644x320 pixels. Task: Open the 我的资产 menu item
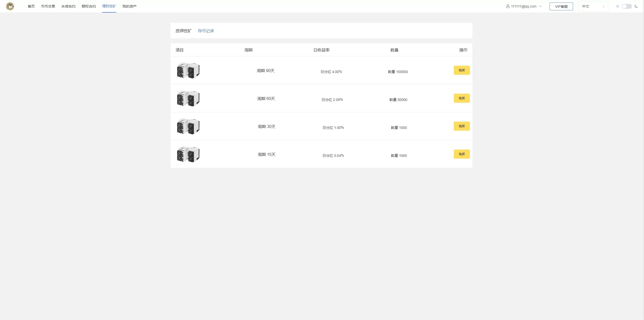point(130,6)
